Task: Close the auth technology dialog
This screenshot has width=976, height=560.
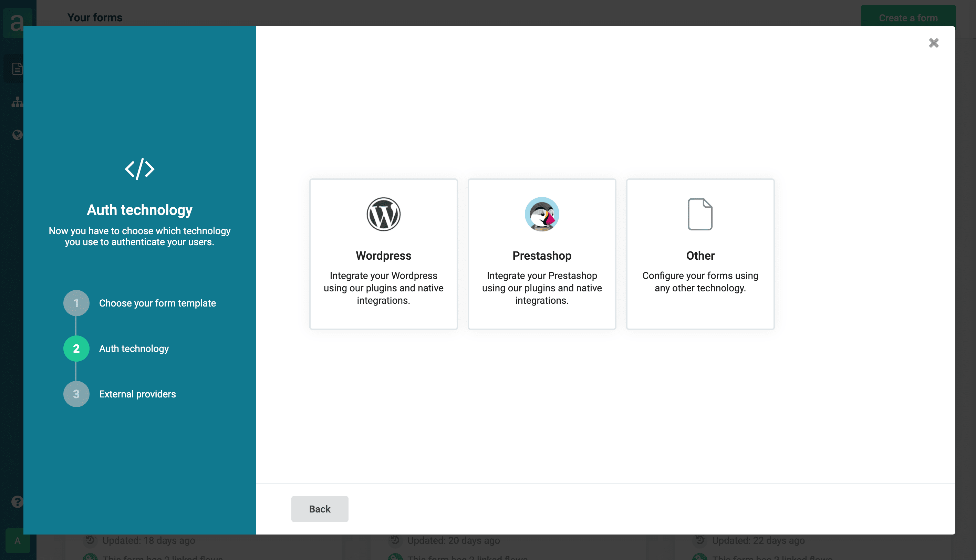Action: [934, 43]
